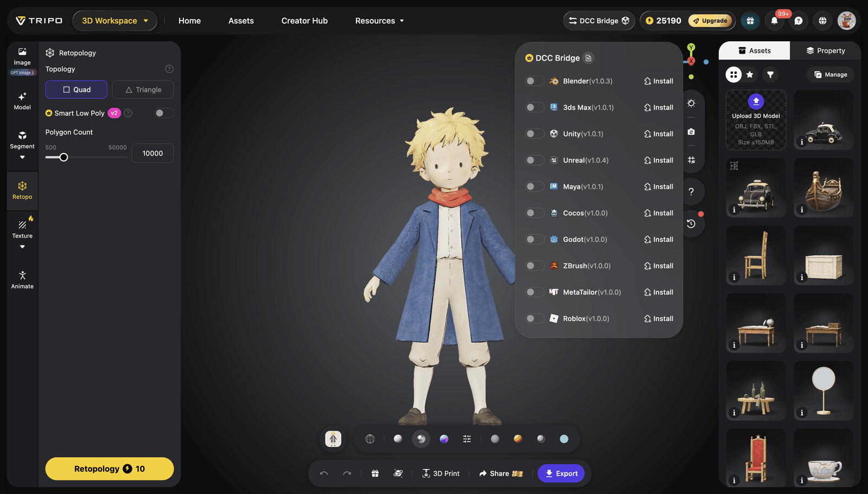
Task: Enable the ZBrush bridge toggle
Action: [x=535, y=266]
